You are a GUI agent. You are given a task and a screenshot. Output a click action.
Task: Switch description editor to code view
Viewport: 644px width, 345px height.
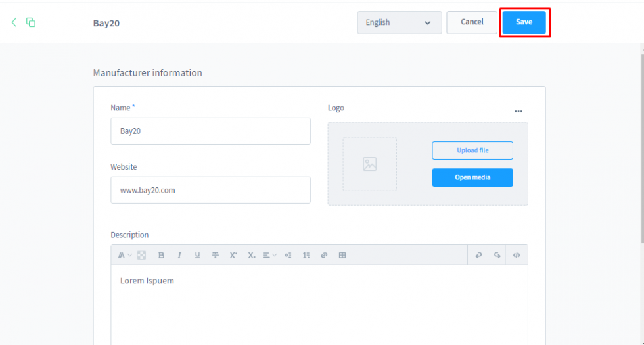coord(517,255)
